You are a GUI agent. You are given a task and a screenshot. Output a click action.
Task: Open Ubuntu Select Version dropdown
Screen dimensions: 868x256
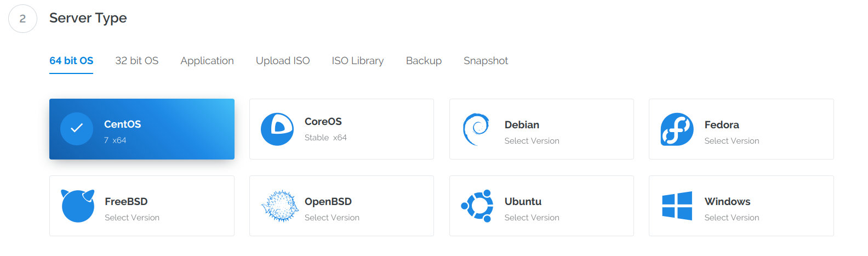532,218
